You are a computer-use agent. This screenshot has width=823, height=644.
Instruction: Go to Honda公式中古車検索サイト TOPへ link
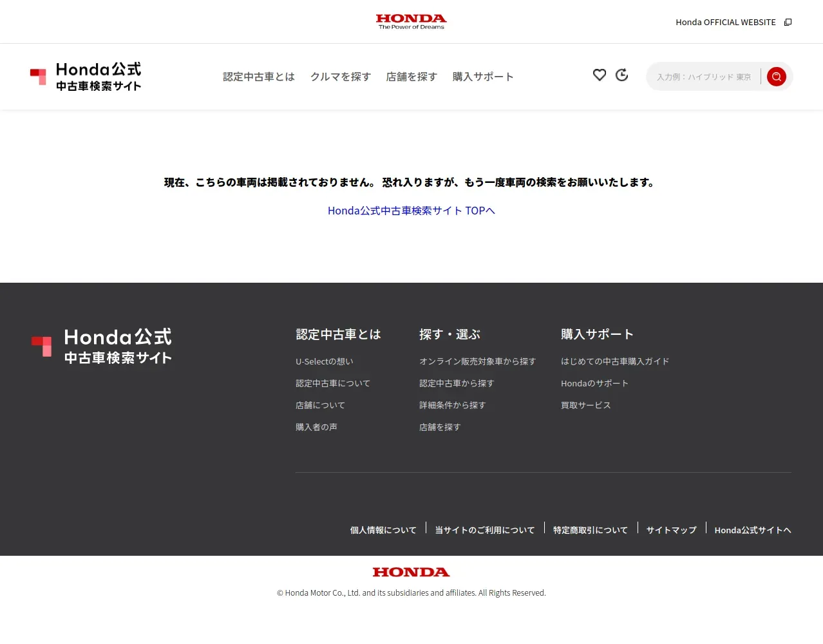tap(411, 211)
